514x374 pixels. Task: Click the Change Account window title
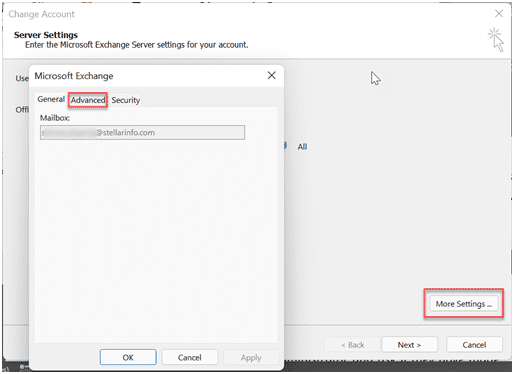(x=41, y=14)
